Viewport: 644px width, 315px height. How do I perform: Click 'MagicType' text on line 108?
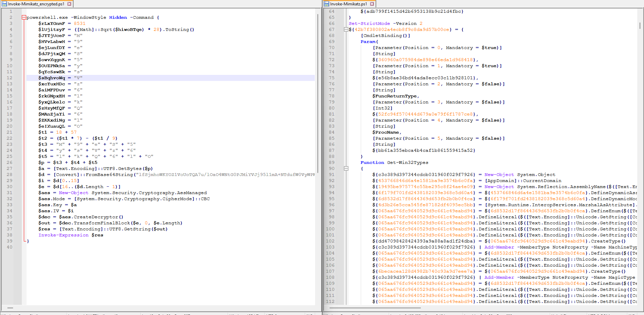622,277
